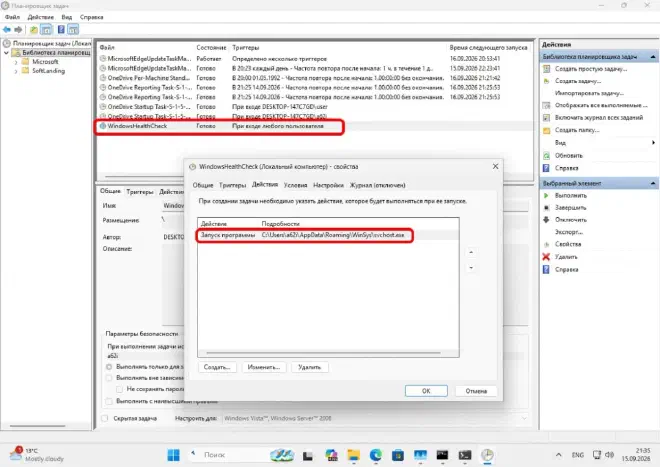Click the Task Scheduler clock taskbar icon
Screen dimensions: 660x467
[487, 455]
